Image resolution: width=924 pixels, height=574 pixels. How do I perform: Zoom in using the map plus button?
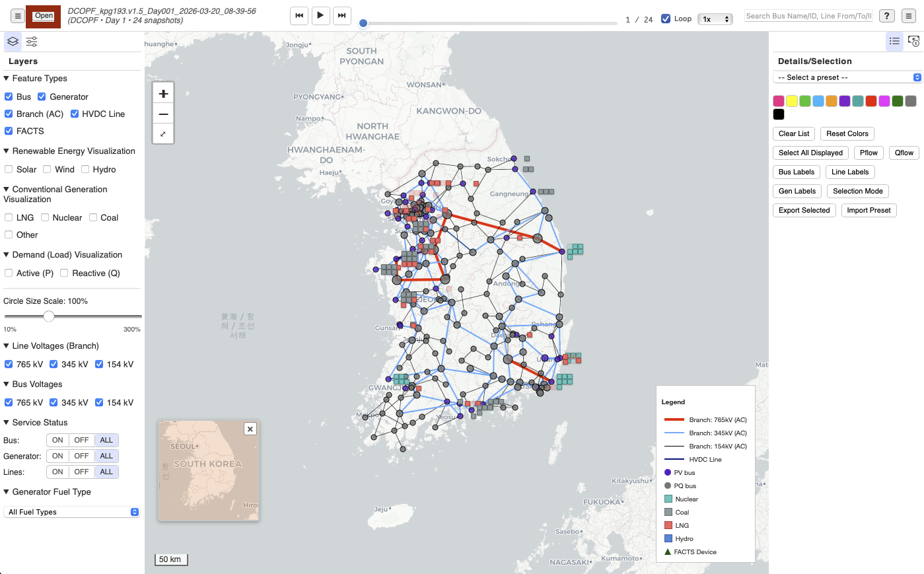162,93
